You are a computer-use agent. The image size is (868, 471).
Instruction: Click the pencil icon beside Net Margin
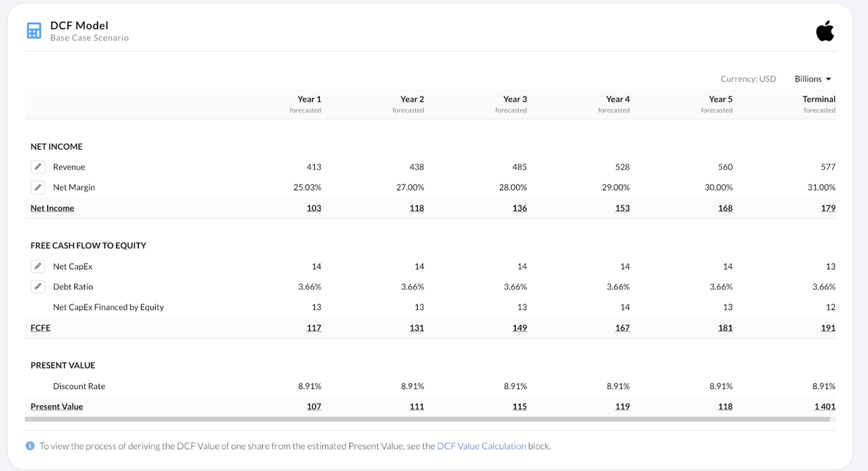pyautogui.click(x=38, y=187)
